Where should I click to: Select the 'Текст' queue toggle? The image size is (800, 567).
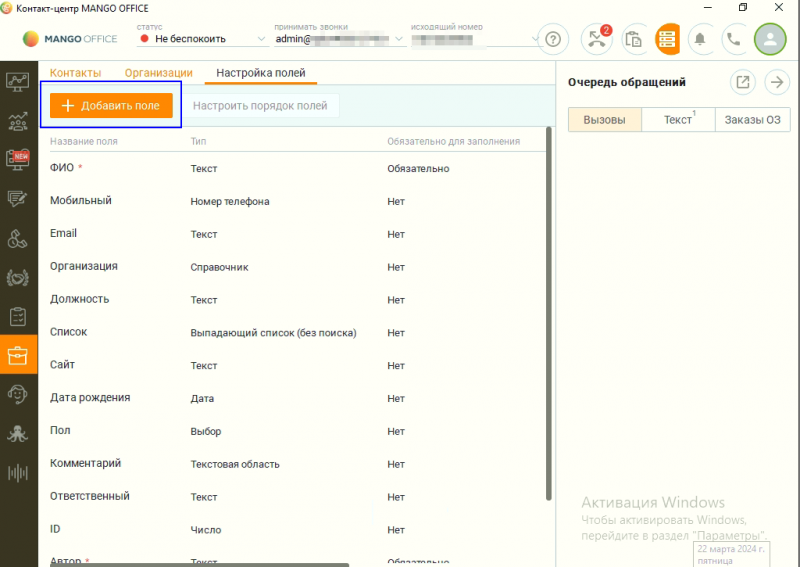678,120
